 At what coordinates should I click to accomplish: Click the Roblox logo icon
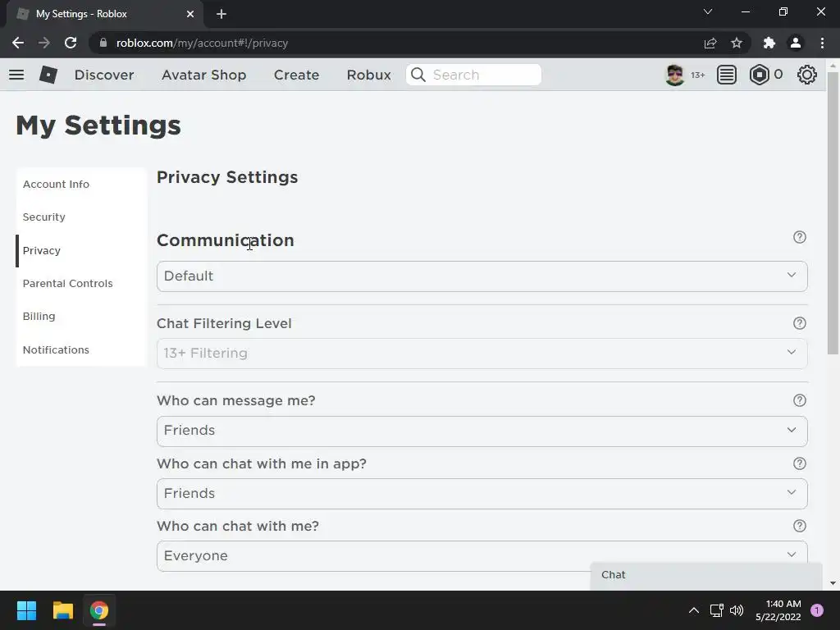tap(48, 75)
